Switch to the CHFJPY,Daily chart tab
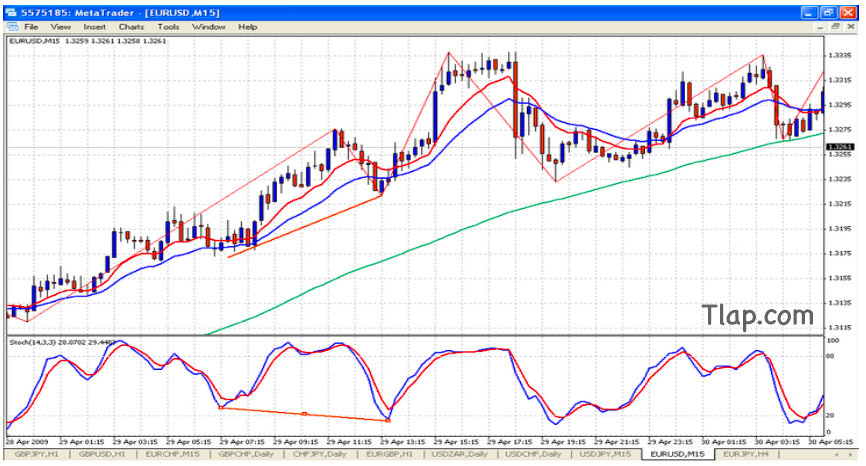The width and height of the screenshot is (866, 466). click(x=320, y=454)
